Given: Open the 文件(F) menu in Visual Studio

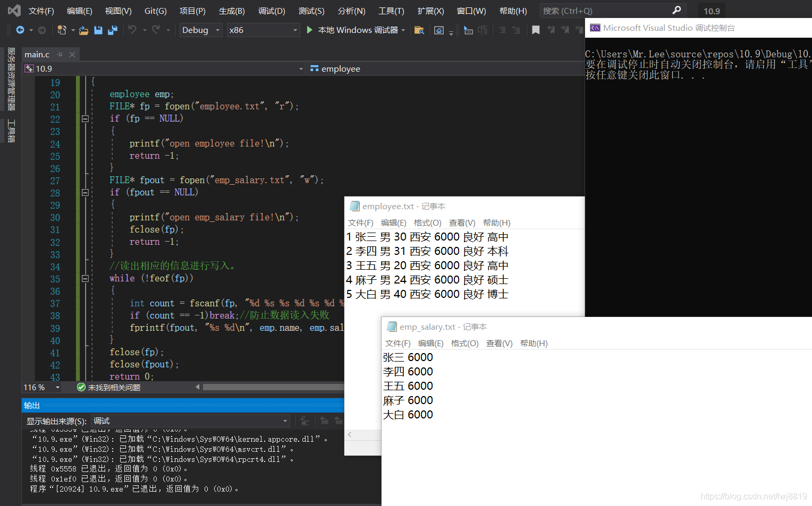Looking at the screenshot, I should click(41, 11).
